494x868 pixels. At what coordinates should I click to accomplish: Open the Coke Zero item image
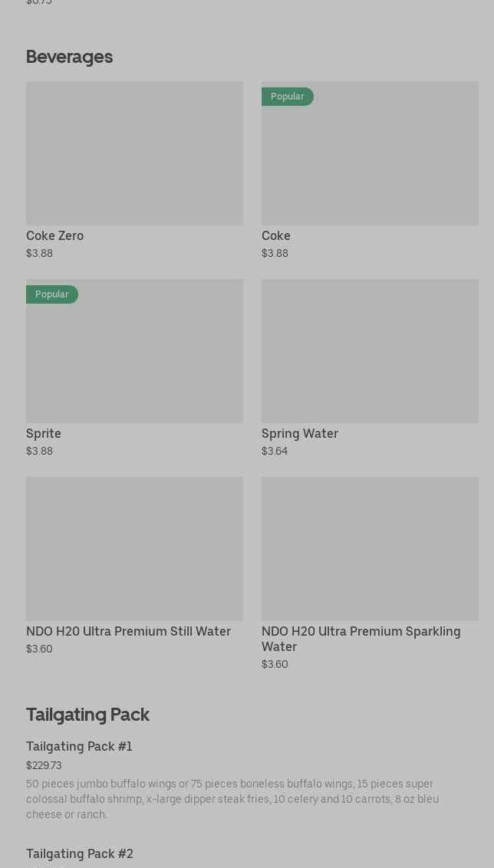(134, 153)
